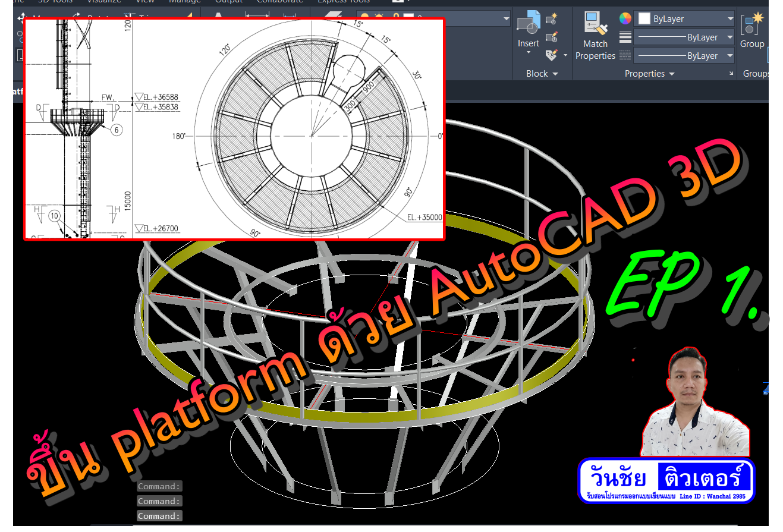783x532 pixels.
Task: Open the layer list dropdown arrow
Action: pyautogui.click(x=506, y=19)
